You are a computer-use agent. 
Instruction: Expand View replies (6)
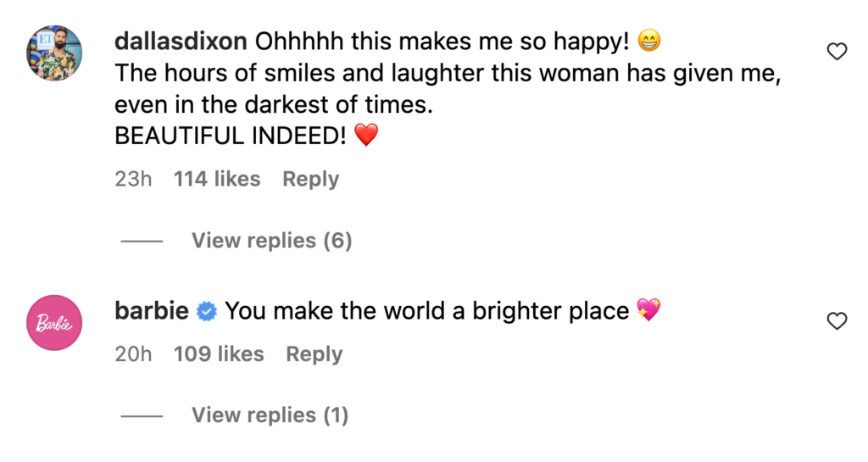click(271, 241)
